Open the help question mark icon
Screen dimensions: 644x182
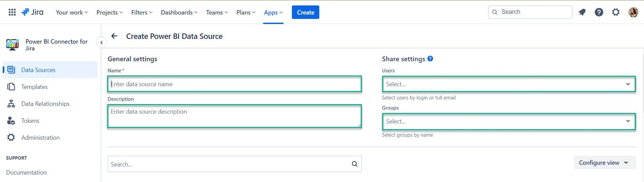click(x=599, y=12)
